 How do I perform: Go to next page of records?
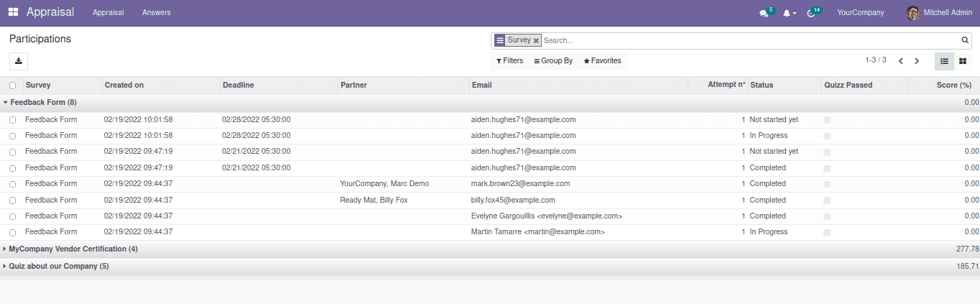(x=917, y=61)
